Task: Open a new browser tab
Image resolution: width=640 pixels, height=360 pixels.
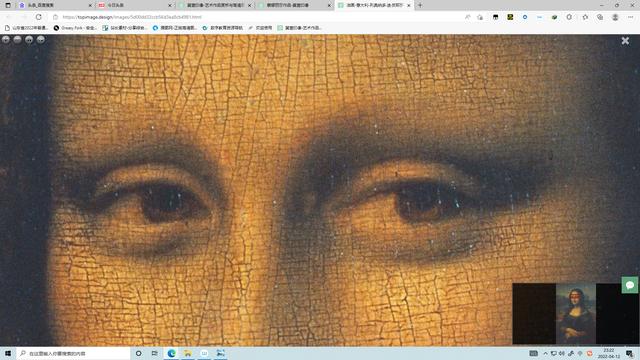Action: click(x=420, y=5)
